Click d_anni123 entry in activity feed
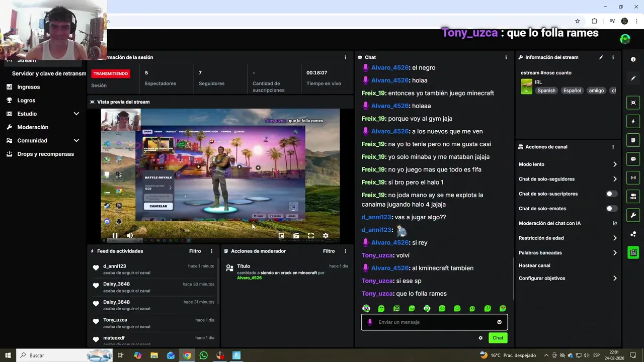Viewport: 644px width, 362px height. tap(154, 269)
